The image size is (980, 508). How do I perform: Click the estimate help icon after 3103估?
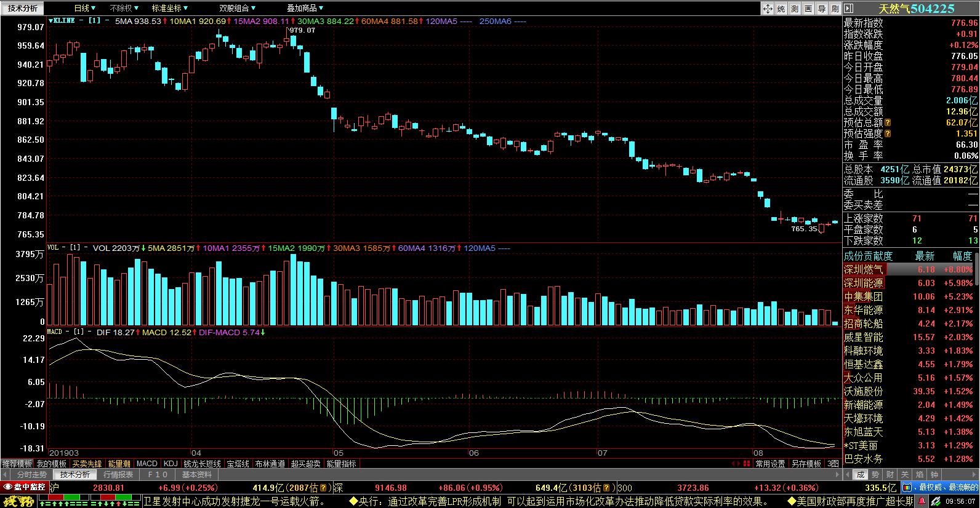[x=605, y=488]
